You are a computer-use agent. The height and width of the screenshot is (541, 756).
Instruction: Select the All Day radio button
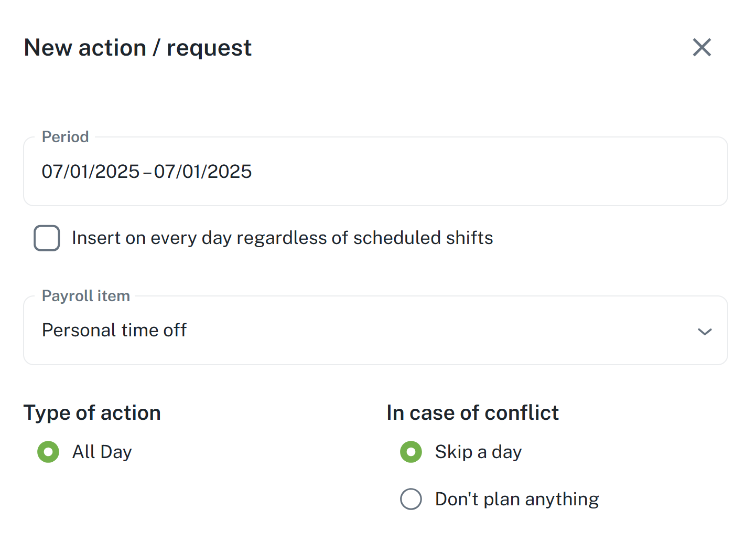point(48,452)
